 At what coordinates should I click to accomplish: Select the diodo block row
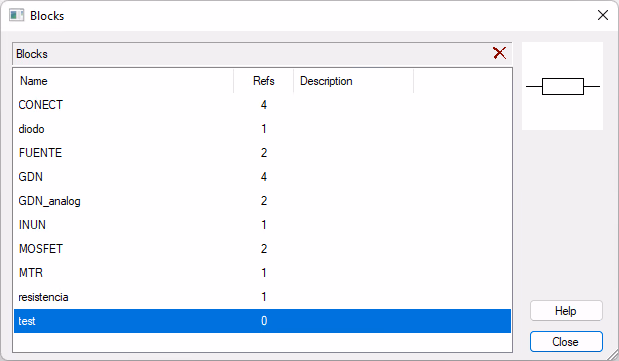pyautogui.click(x=263, y=129)
